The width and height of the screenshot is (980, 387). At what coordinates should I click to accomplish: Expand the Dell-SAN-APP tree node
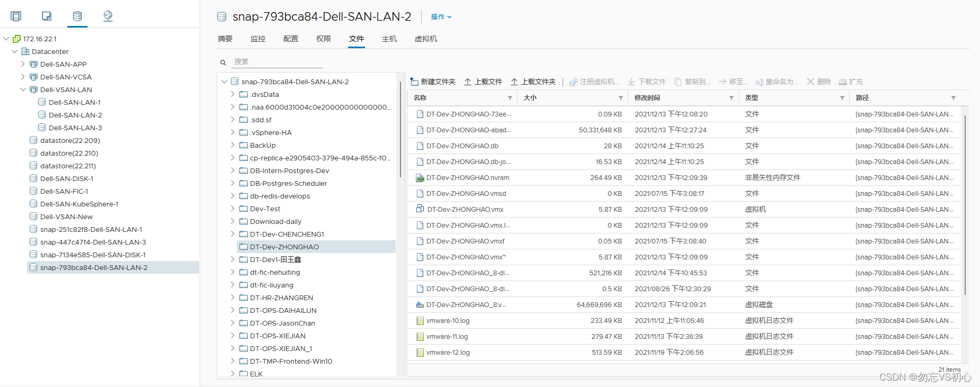[x=23, y=64]
